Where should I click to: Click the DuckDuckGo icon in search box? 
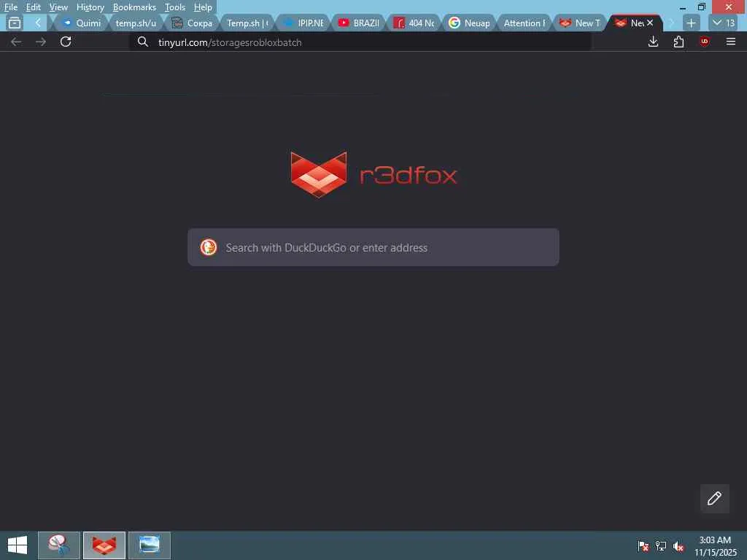click(209, 247)
